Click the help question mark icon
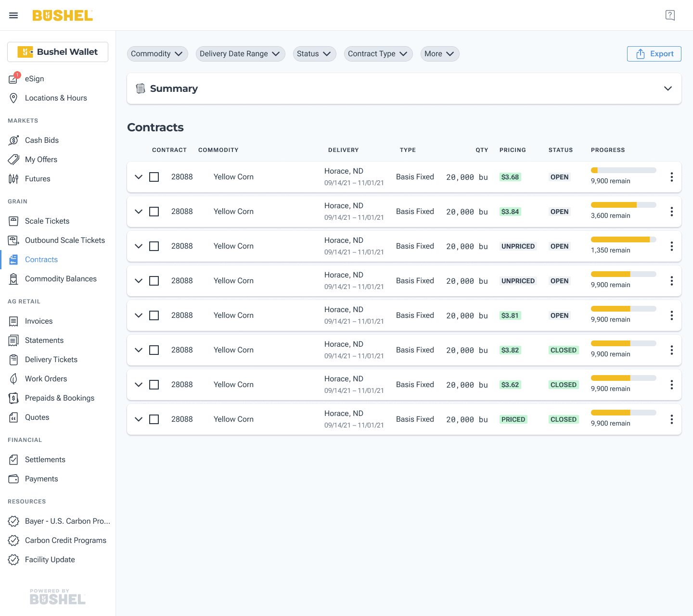The width and height of the screenshot is (693, 616). coord(670,15)
